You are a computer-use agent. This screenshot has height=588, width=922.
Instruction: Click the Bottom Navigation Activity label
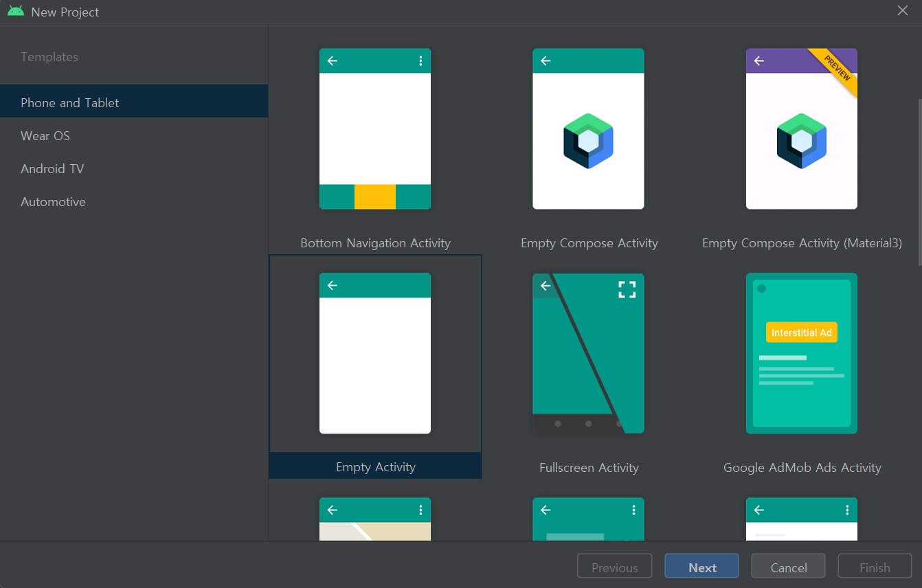tap(375, 243)
